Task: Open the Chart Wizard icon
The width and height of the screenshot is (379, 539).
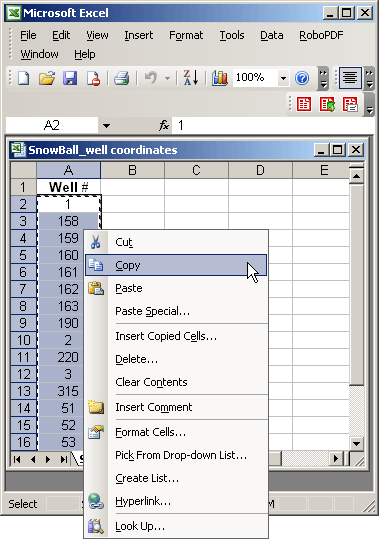Action: (x=220, y=78)
